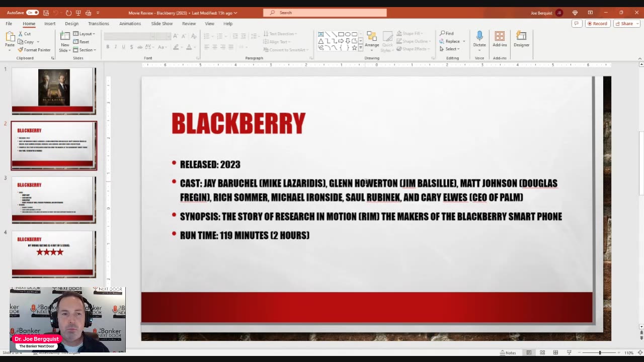This screenshot has height=362, width=644.
Task: Switch to the Design tab
Action: [71, 24]
